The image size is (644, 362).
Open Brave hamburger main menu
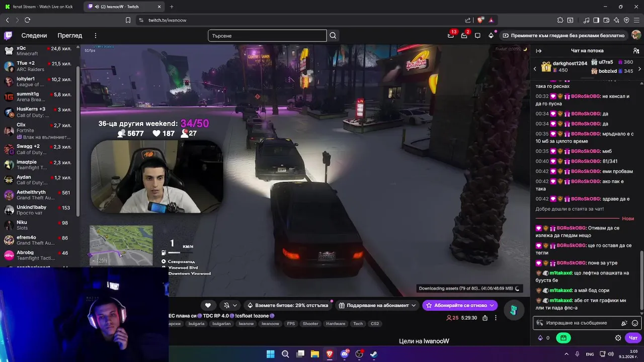(x=636, y=20)
